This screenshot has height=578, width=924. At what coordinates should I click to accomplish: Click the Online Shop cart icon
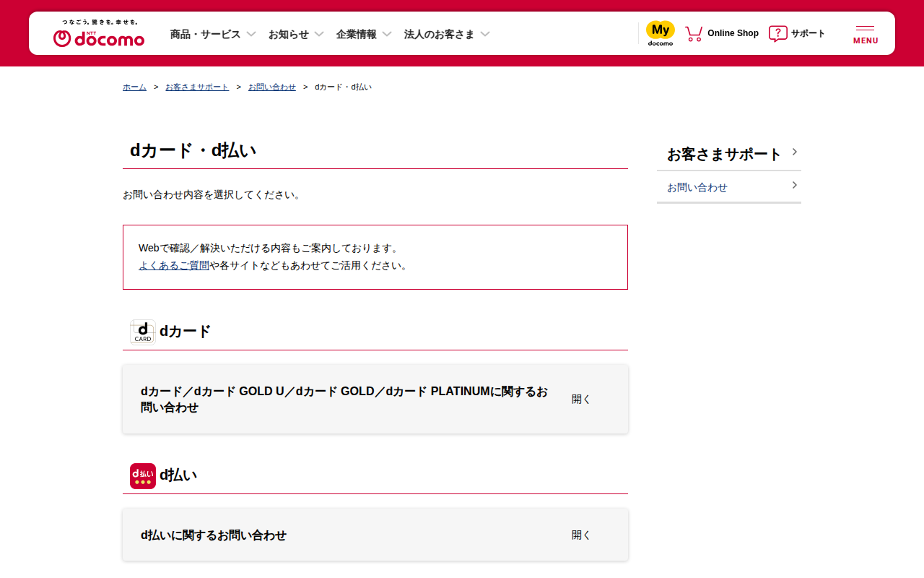tap(694, 33)
